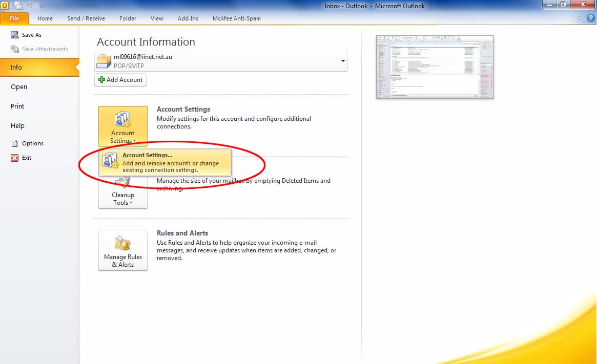Switch to the Send / Receive tab
597x364 pixels.
coord(86,18)
